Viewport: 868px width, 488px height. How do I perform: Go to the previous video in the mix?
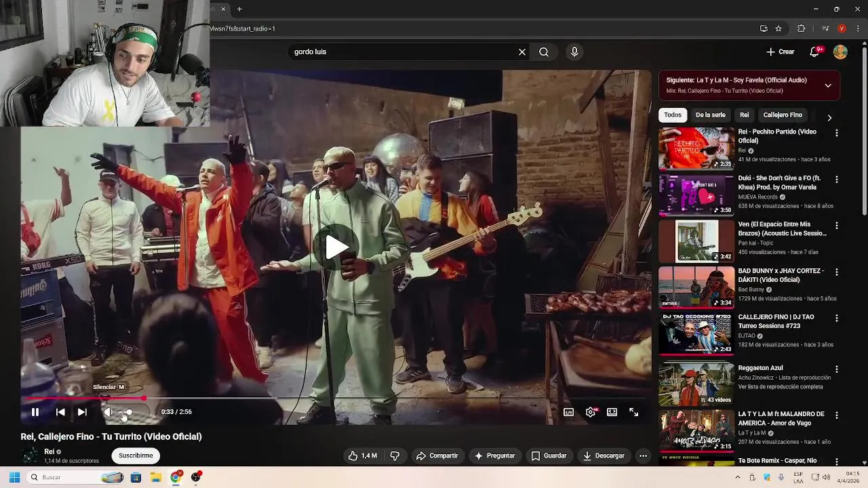click(x=60, y=412)
